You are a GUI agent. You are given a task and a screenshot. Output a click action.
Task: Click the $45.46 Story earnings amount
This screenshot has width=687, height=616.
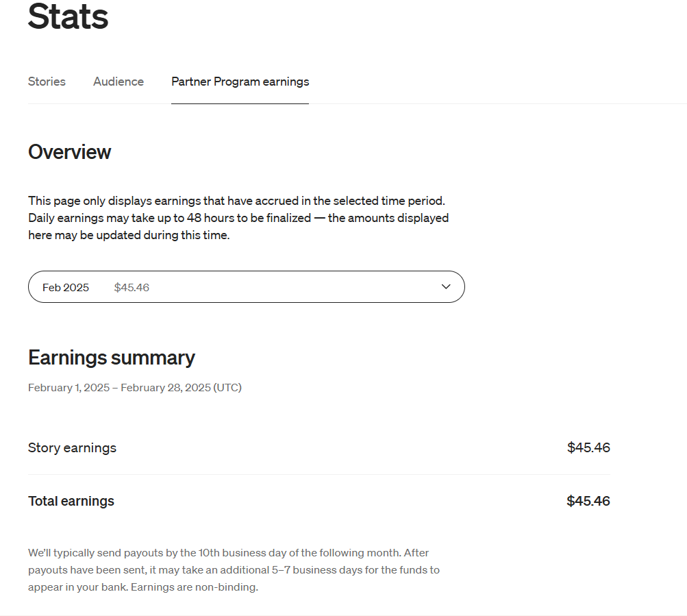[588, 447]
